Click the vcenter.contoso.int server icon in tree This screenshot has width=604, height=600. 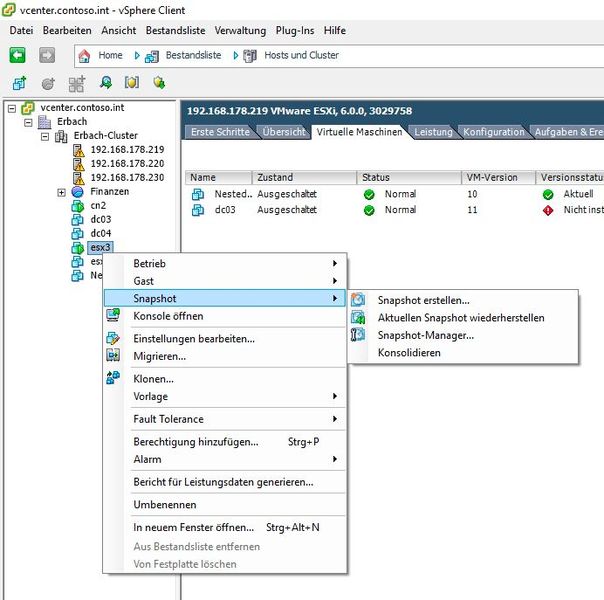click(28, 108)
